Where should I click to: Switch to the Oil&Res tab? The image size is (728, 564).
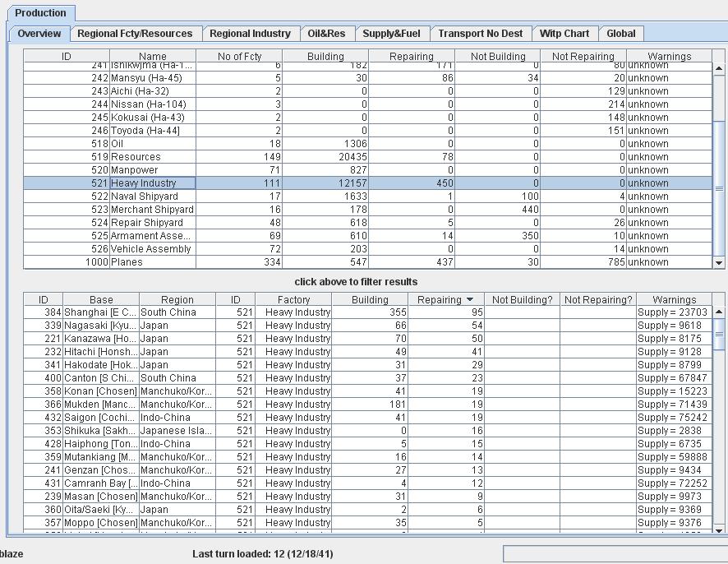(x=326, y=34)
